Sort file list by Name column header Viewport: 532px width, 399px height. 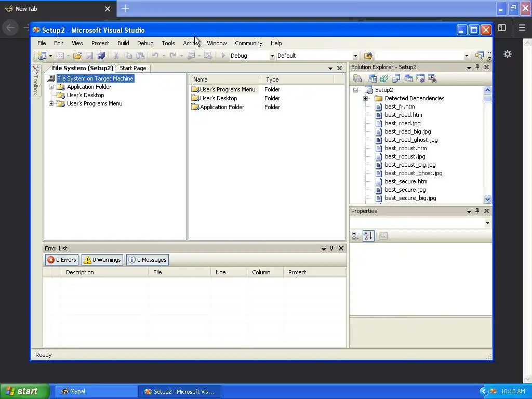tap(225, 79)
